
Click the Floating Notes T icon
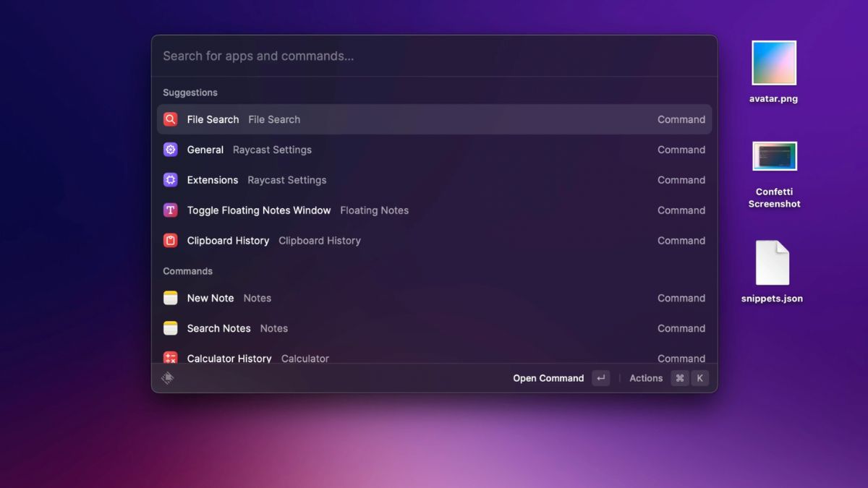coord(170,210)
